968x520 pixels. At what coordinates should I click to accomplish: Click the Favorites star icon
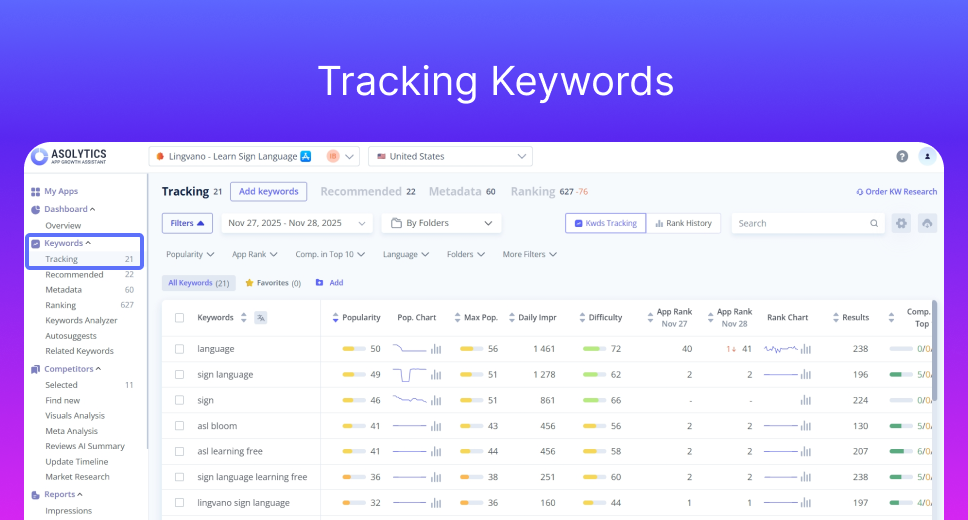pos(249,283)
